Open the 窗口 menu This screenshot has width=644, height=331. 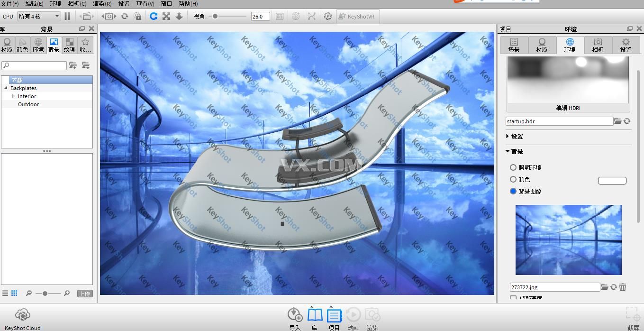coord(166,3)
